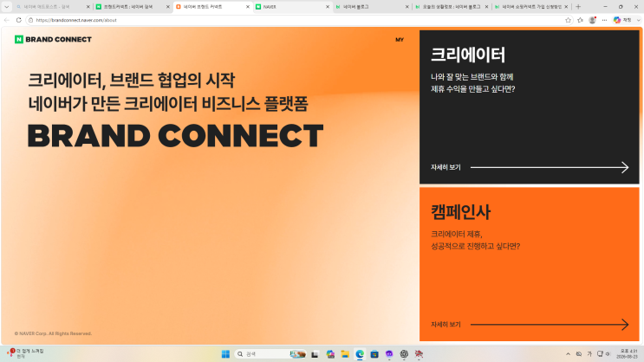Click the arrow in the 캠페인사 card

pos(550,325)
